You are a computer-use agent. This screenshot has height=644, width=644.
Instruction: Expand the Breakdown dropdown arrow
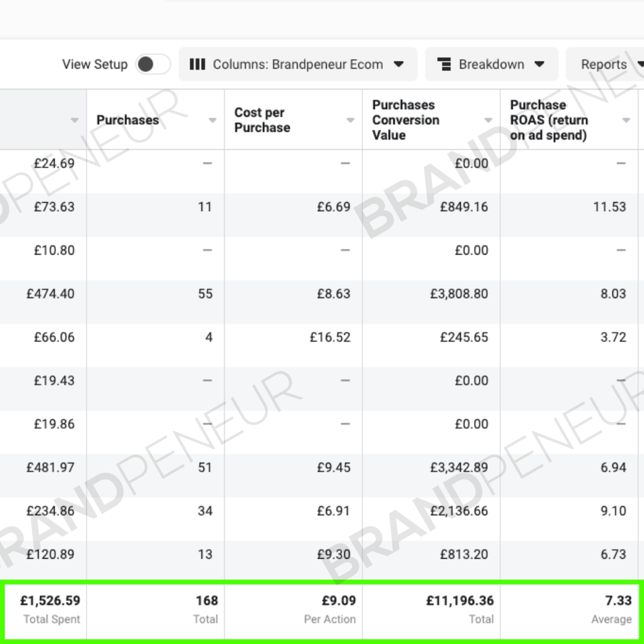click(539, 64)
